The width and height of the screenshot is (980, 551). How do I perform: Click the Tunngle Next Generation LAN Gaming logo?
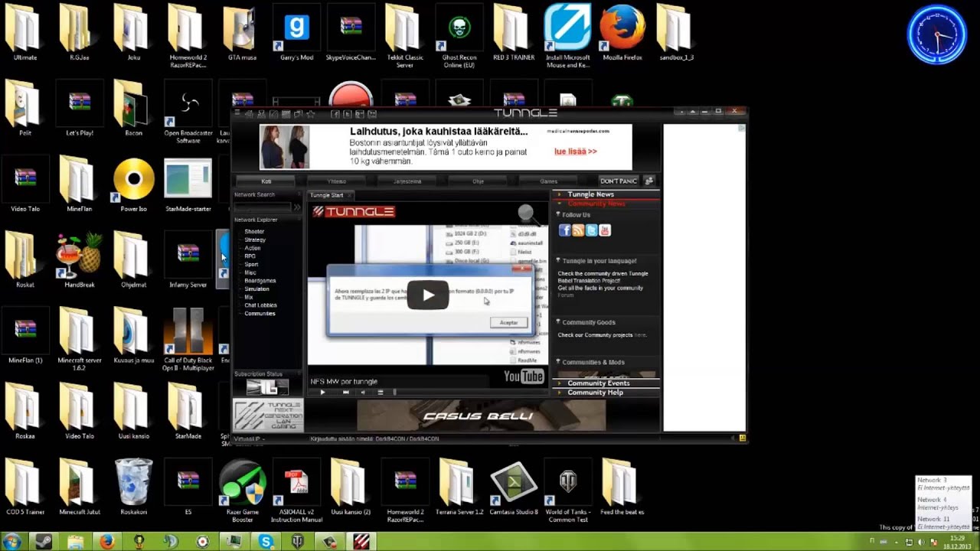(x=268, y=416)
